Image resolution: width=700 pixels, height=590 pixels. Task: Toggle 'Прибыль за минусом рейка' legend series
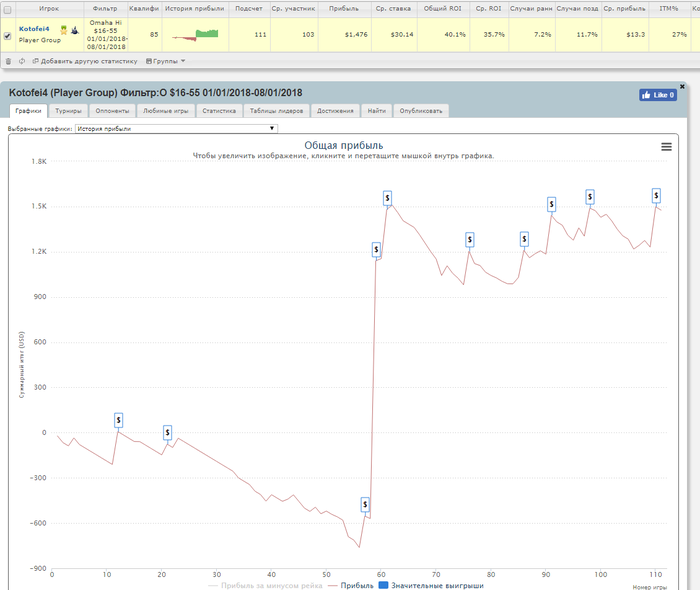[x=265, y=586]
